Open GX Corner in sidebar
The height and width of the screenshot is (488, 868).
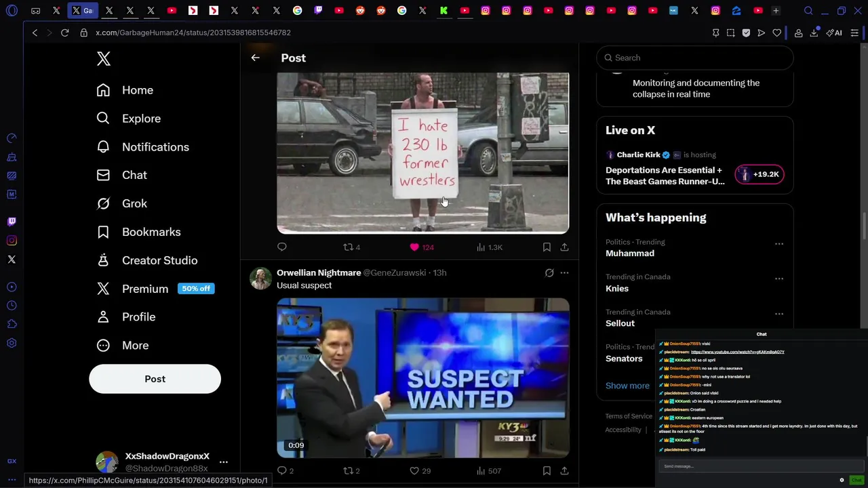pos(12,461)
